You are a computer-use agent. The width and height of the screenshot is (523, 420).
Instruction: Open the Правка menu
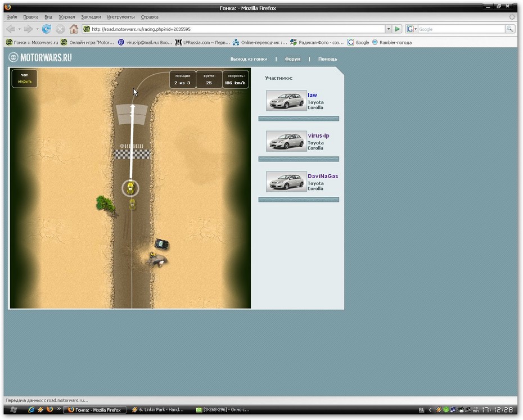(x=31, y=17)
